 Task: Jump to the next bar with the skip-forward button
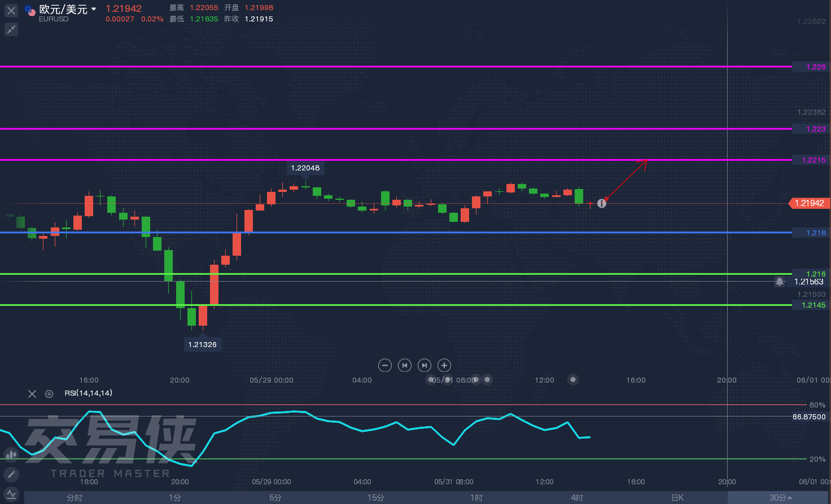[x=425, y=365]
